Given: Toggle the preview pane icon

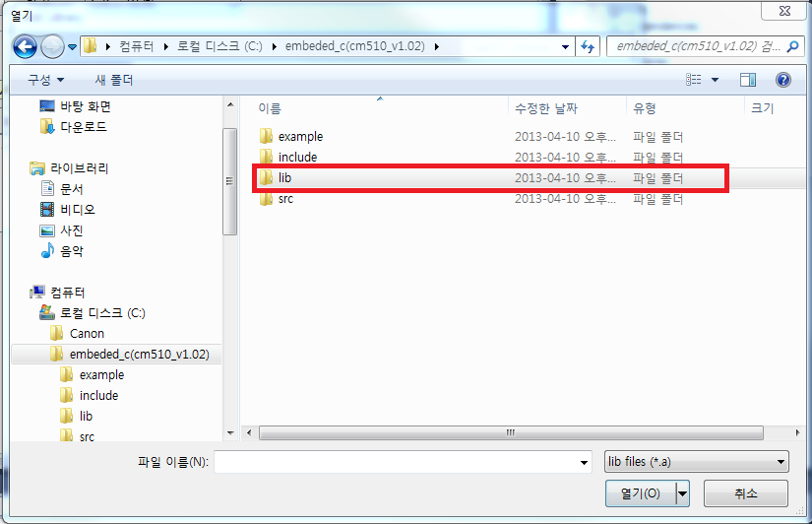Looking at the screenshot, I should (x=748, y=80).
